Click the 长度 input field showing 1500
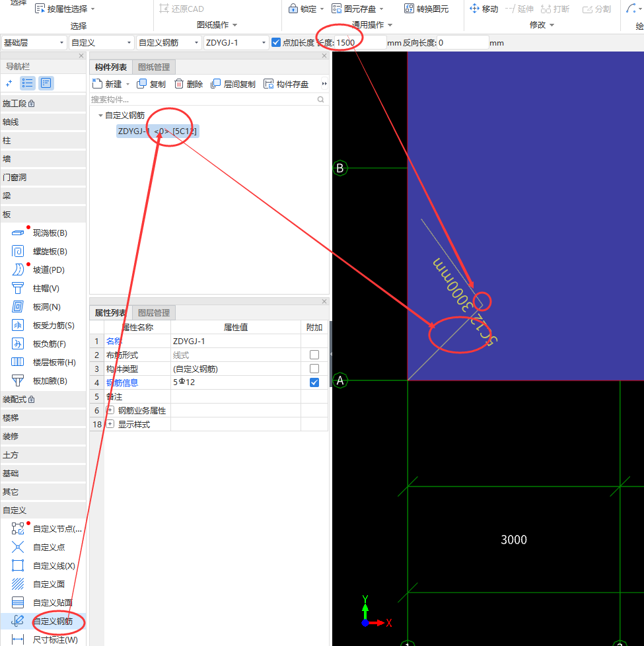 pos(361,42)
